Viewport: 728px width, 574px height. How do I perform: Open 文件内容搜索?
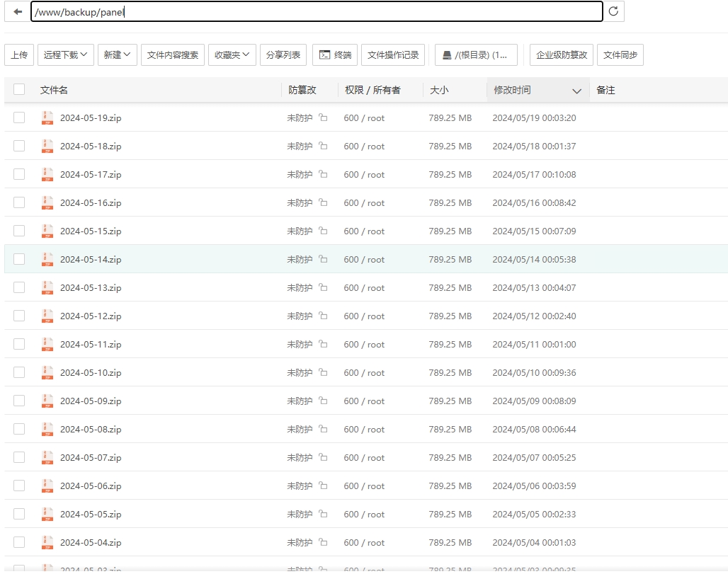(173, 54)
